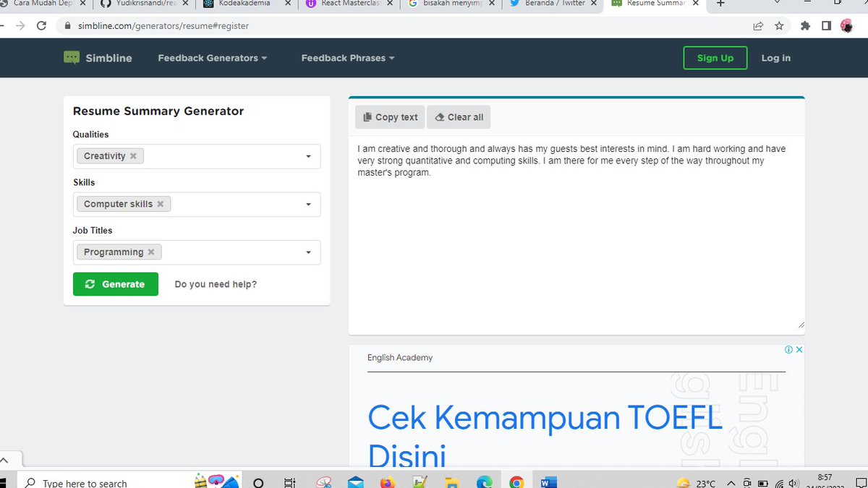The height and width of the screenshot is (488, 868).
Task: Open the tab search chevron
Action: pyautogui.click(x=776, y=2)
